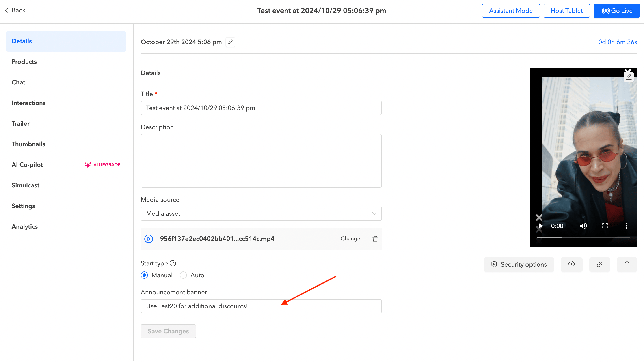Click the Announcement banner text field
This screenshot has height=362, width=644.
(x=261, y=306)
